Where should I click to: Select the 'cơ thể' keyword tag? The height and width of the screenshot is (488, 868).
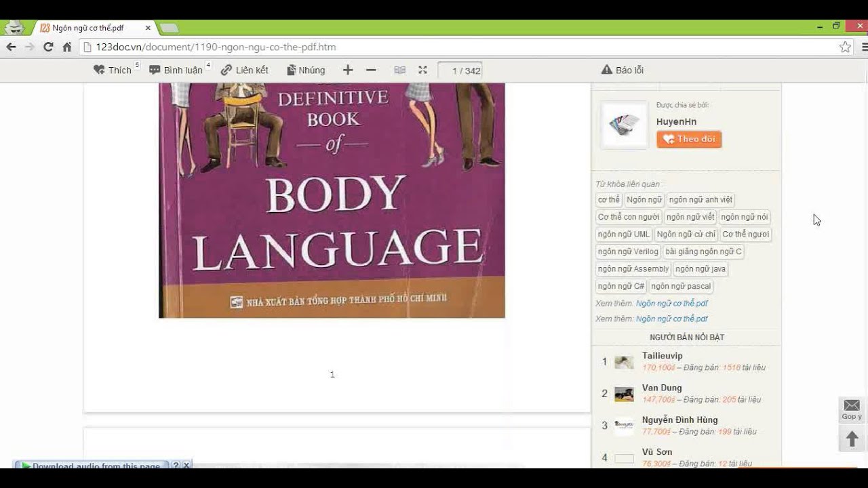[x=609, y=200]
